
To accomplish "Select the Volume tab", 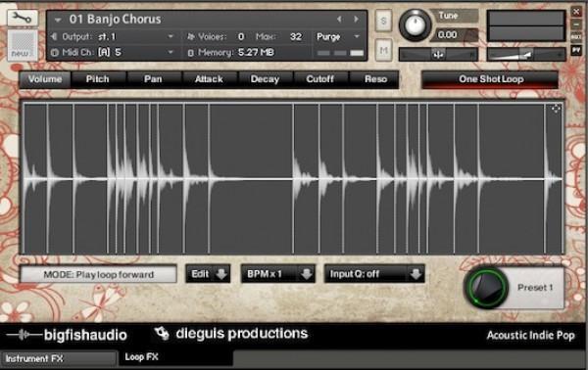I will pyautogui.click(x=45, y=79).
